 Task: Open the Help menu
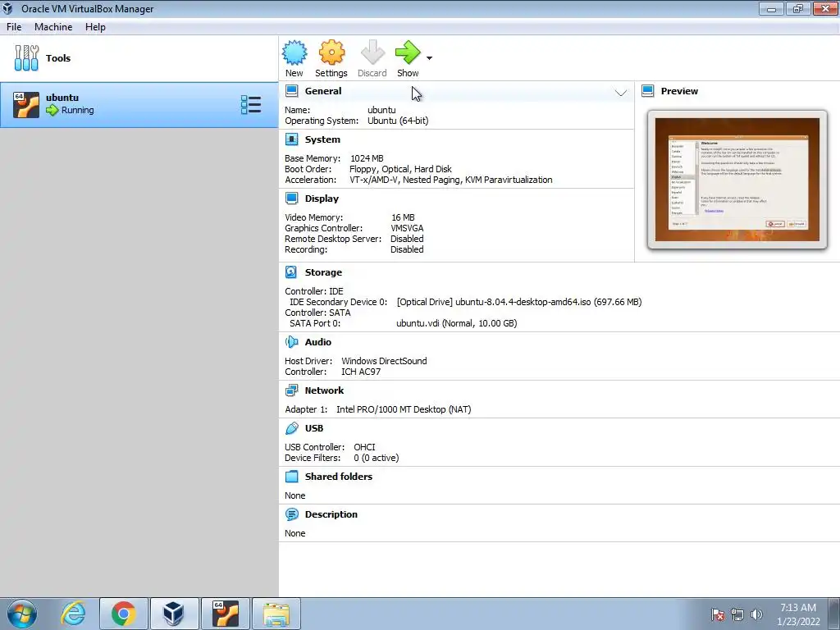(95, 27)
